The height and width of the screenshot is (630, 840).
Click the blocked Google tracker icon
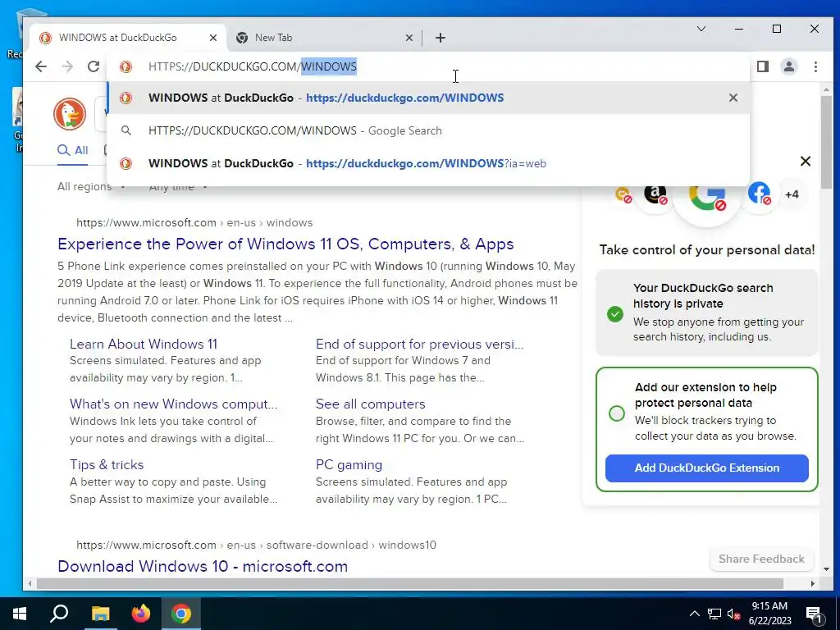(x=707, y=197)
